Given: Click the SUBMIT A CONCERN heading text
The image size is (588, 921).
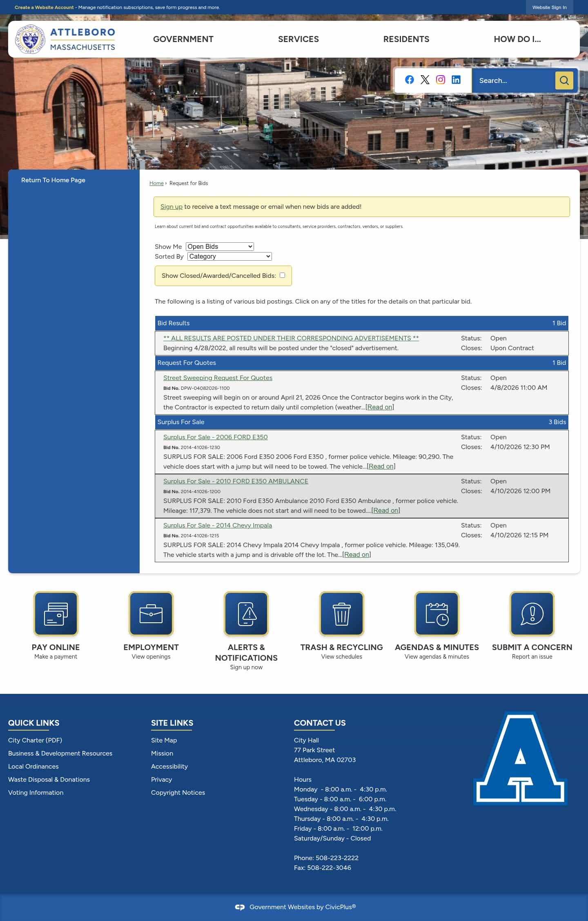Looking at the screenshot, I should pyautogui.click(x=532, y=647).
